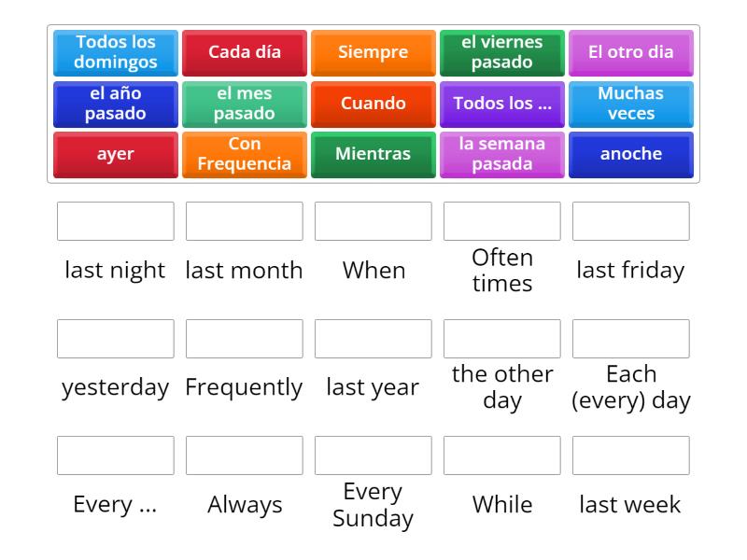Choose the blue 'anoche' tile

(631, 154)
